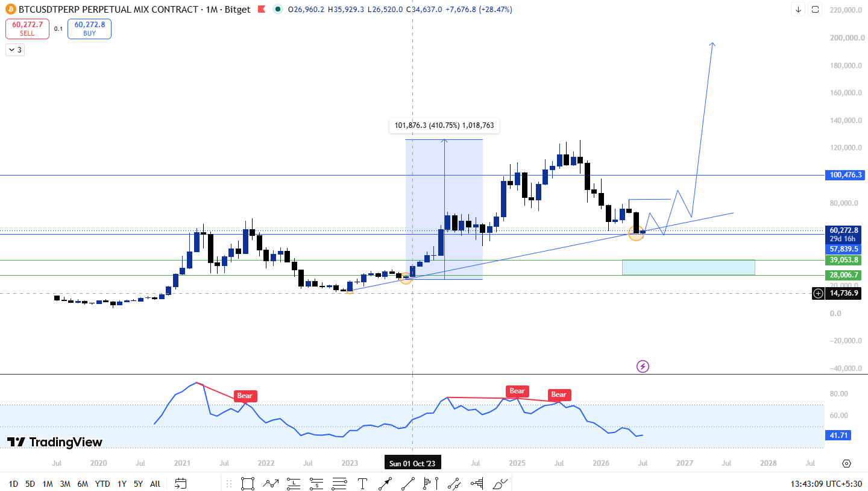Select the Text tool icon
Viewport: 868px width, 491px height.
pos(362,483)
